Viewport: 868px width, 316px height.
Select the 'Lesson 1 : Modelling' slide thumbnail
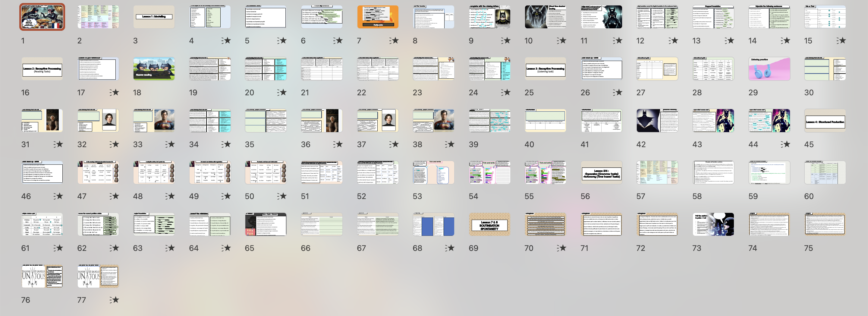point(154,17)
